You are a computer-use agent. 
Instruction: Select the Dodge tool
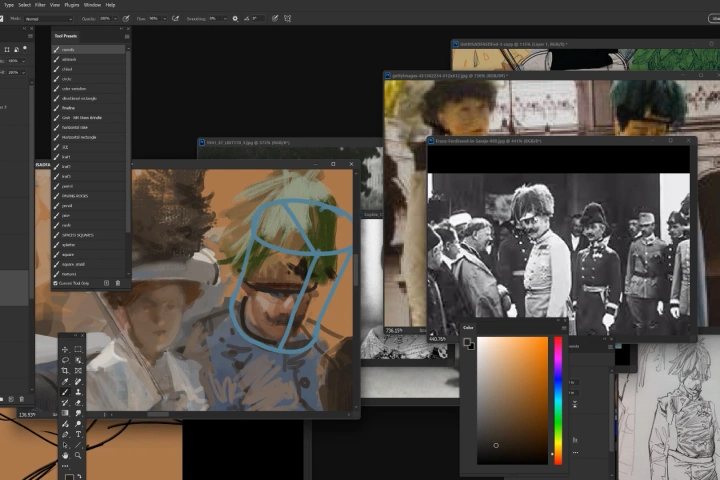[x=78, y=424]
